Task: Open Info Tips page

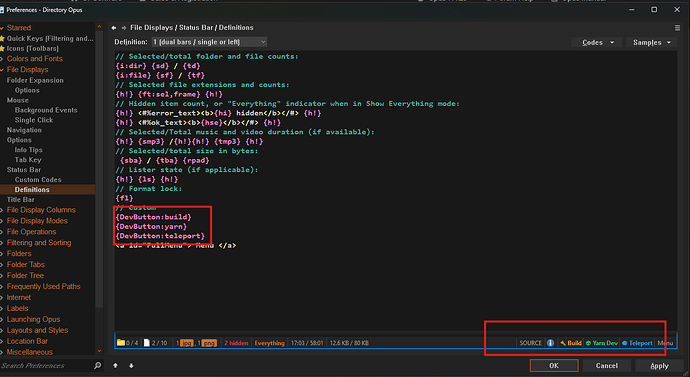Action: 28,150
